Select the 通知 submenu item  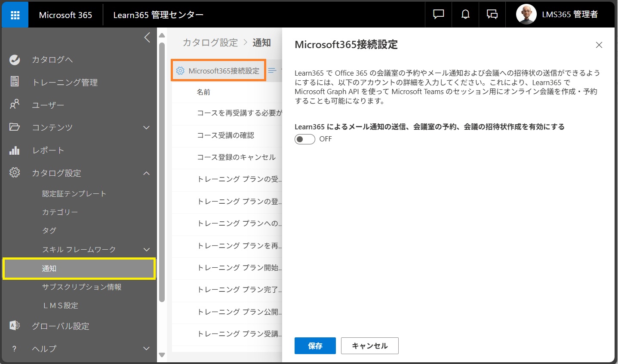79,269
